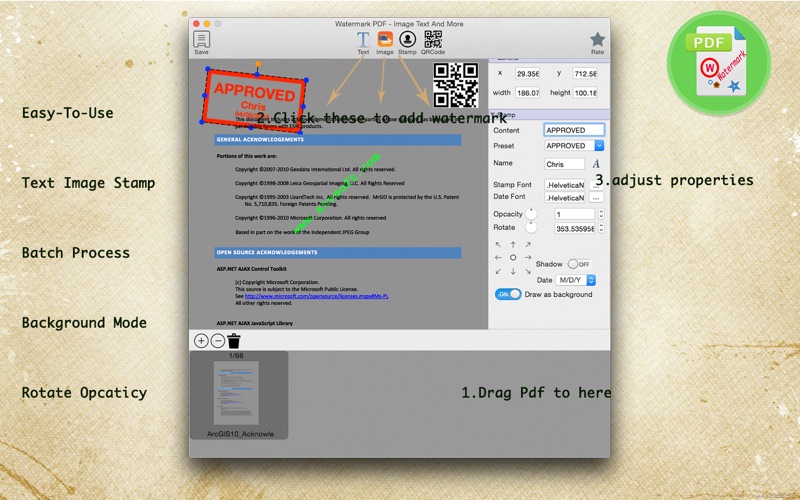Open the font style icon next to Name
The width and height of the screenshot is (800, 500).
(x=596, y=164)
